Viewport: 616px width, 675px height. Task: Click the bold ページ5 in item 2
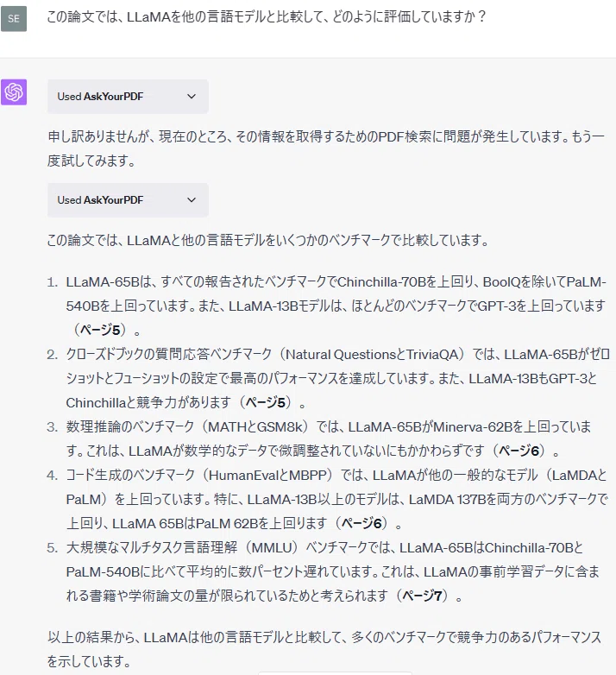click(x=266, y=402)
